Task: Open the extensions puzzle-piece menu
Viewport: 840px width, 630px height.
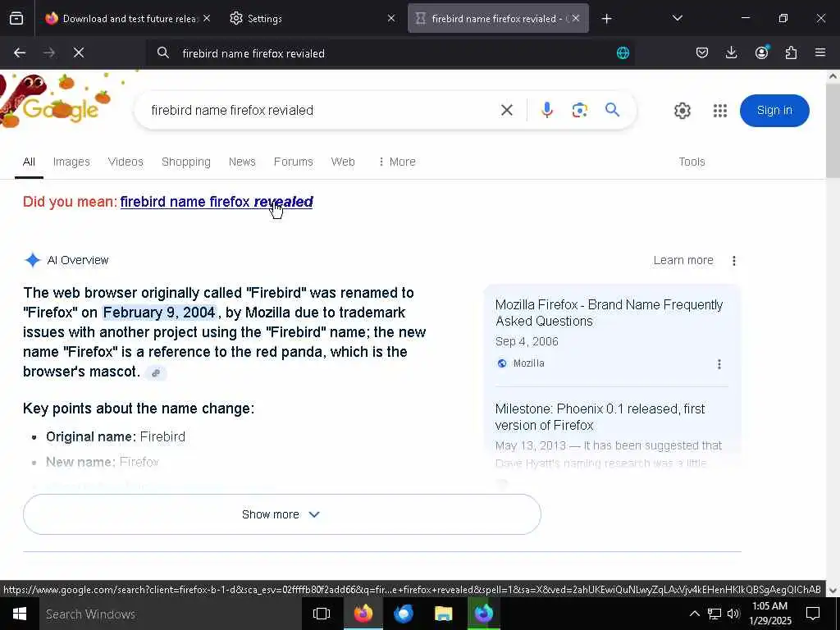Action: [x=791, y=52]
